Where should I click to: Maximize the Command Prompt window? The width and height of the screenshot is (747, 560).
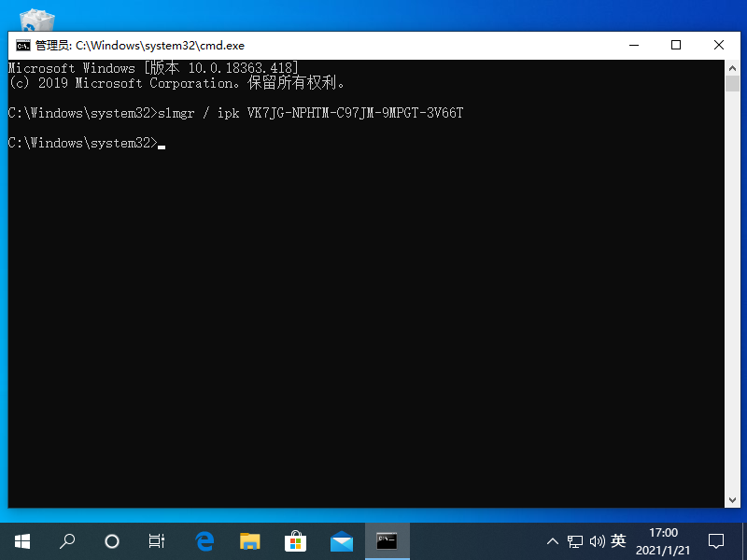(676, 45)
